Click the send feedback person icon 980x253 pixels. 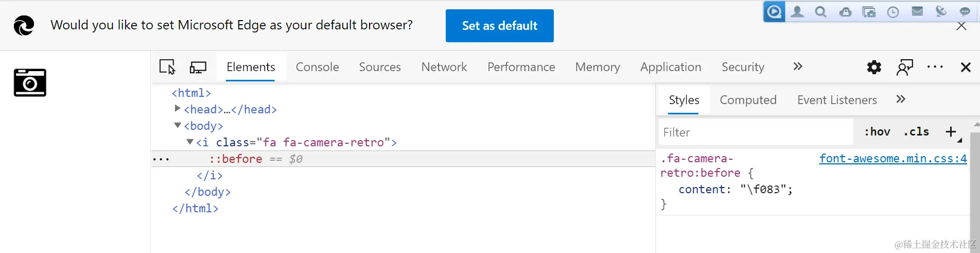(904, 67)
